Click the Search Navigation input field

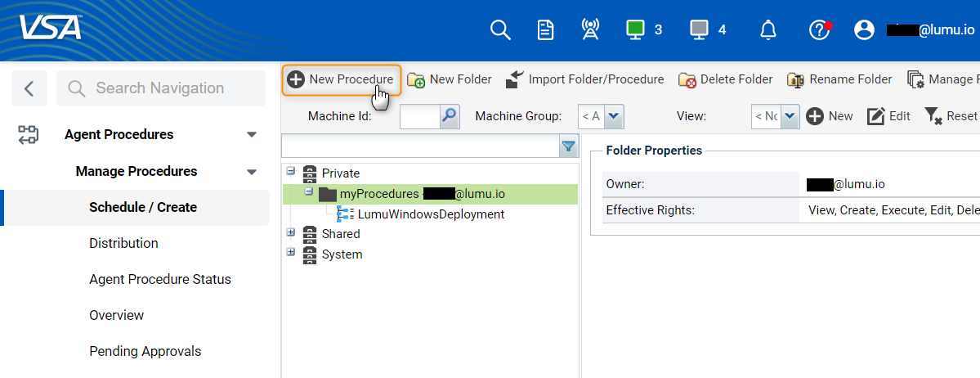pyautogui.click(x=160, y=88)
